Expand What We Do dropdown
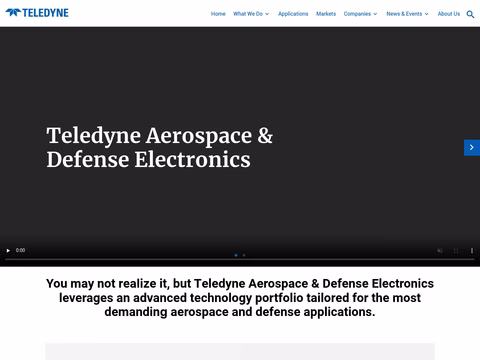This screenshot has height=360, width=480. (x=251, y=14)
